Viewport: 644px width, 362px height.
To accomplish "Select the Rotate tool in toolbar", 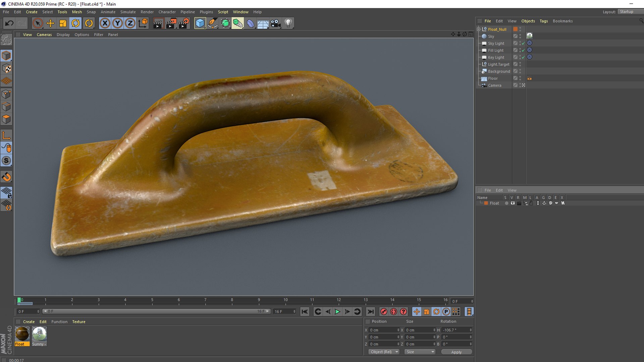I will pos(76,23).
